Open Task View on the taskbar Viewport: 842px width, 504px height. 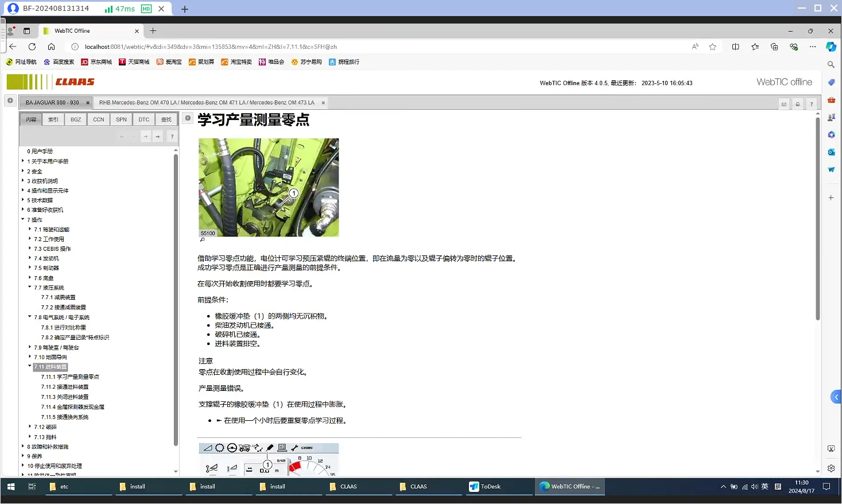click(32, 487)
